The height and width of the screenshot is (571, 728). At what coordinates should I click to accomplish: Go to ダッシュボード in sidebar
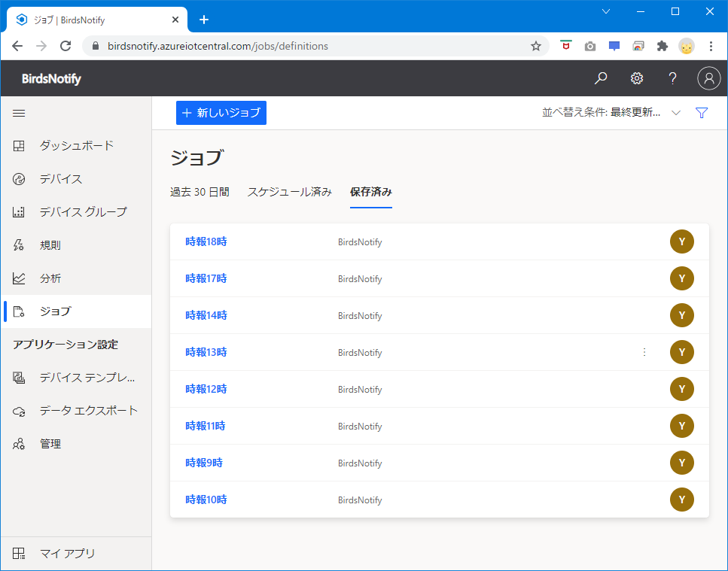pyautogui.click(x=77, y=145)
